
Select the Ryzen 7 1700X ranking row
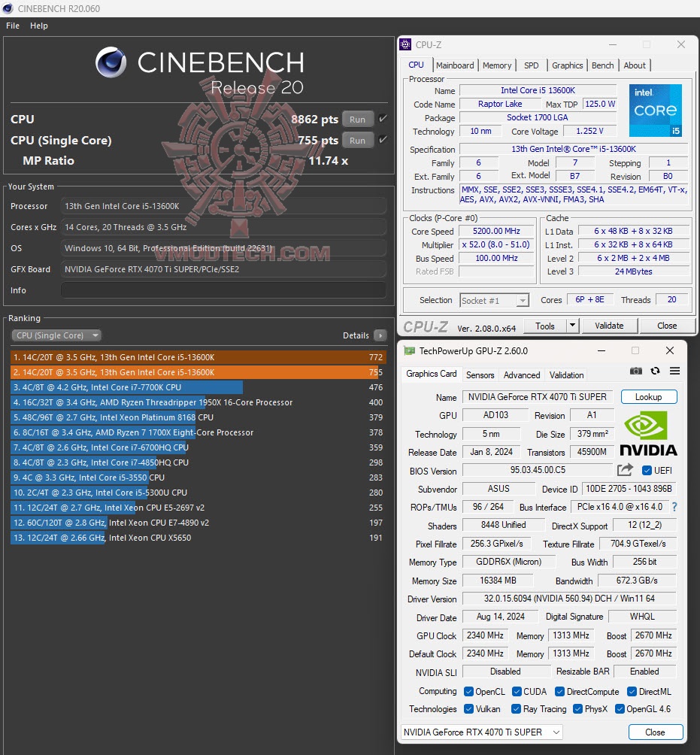(x=198, y=432)
